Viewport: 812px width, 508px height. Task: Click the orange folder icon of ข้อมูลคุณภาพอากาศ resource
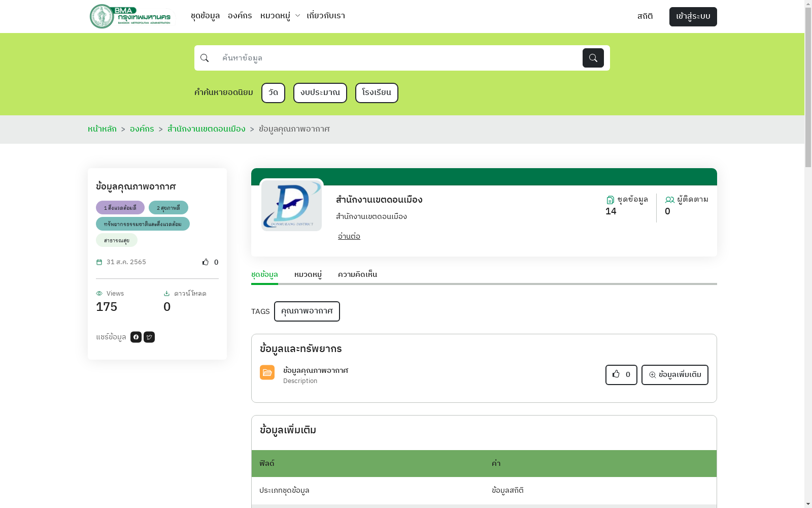click(x=267, y=372)
